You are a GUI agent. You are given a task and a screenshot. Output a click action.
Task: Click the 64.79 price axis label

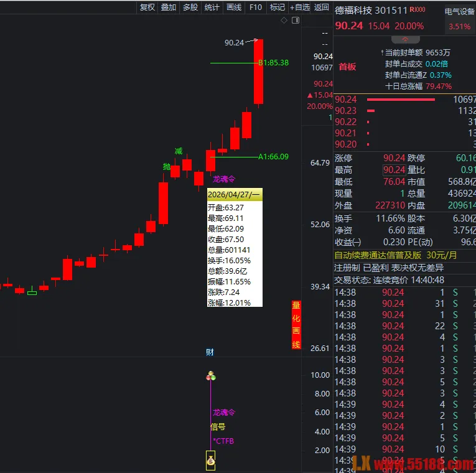pyautogui.click(x=320, y=163)
